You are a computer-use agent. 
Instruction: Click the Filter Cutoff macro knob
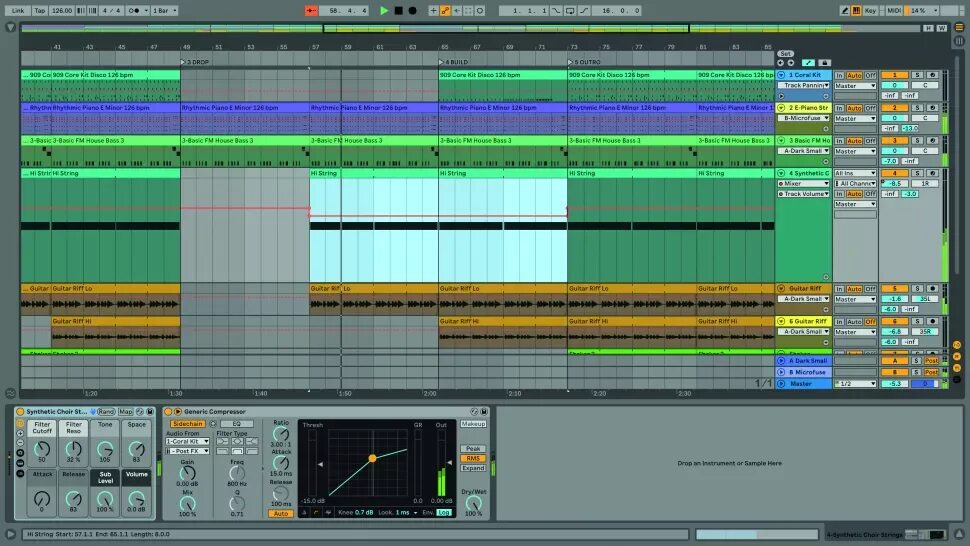[x=42, y=449]
